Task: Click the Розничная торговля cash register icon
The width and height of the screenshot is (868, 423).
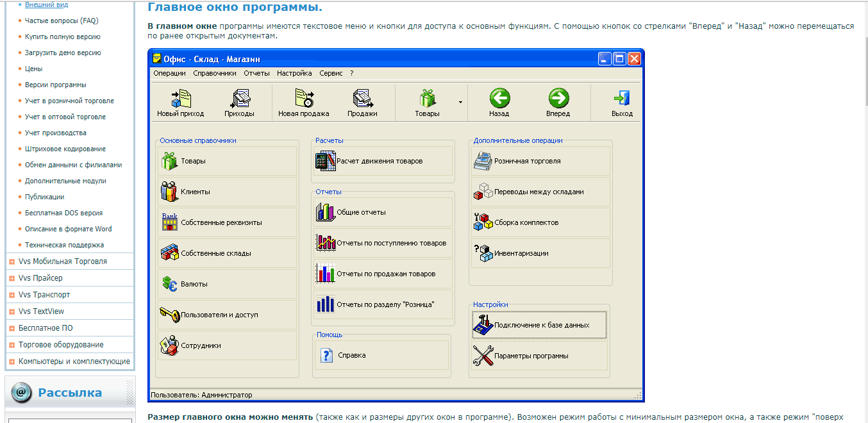Action: tap(483, 161)
